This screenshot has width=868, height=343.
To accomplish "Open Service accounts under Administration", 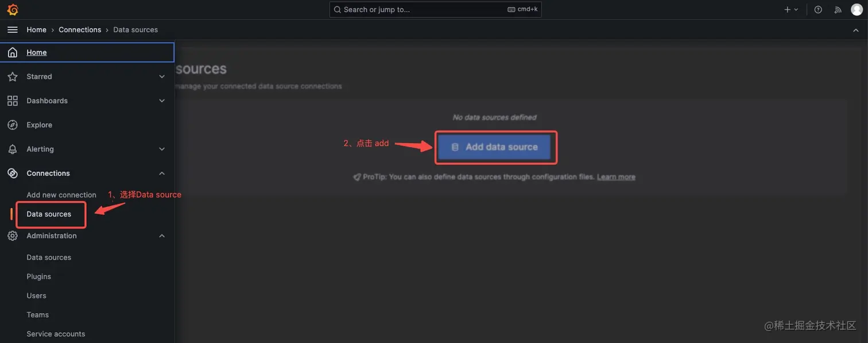I will coord(56,334).
